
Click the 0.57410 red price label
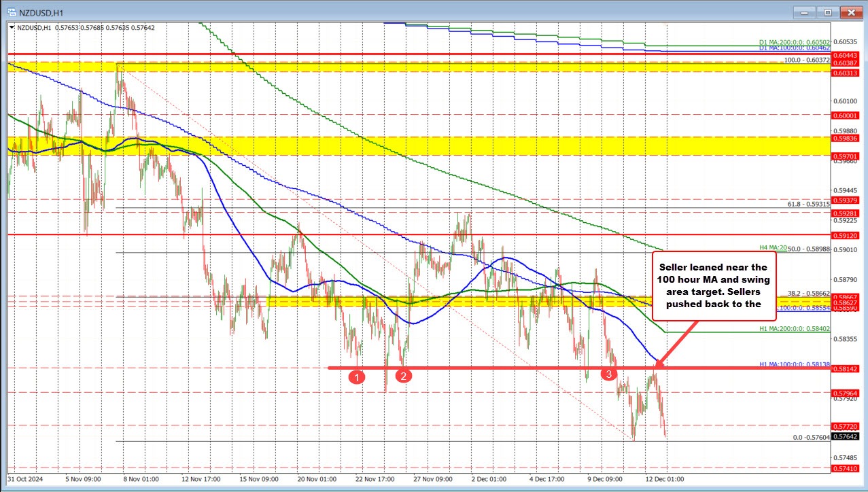pos(846,469)
